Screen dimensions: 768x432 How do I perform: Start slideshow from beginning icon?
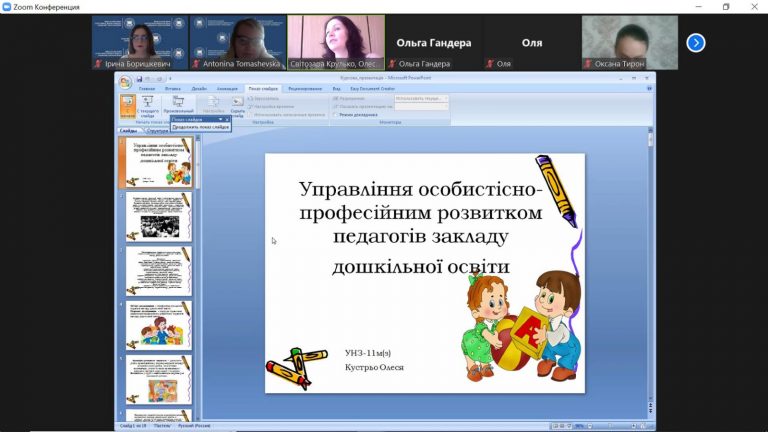click(128, 106)
